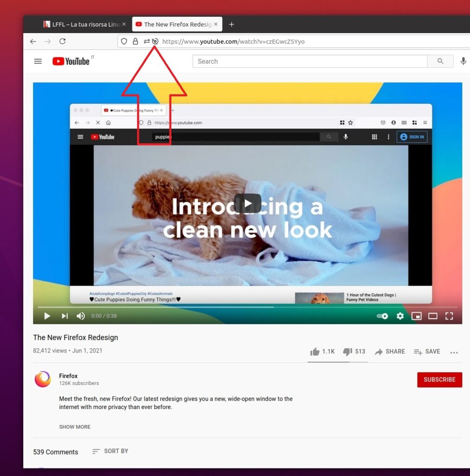Viewport: 470px width, 476px height.
Task: Close the LFFL tab
Action: (124, 24)
